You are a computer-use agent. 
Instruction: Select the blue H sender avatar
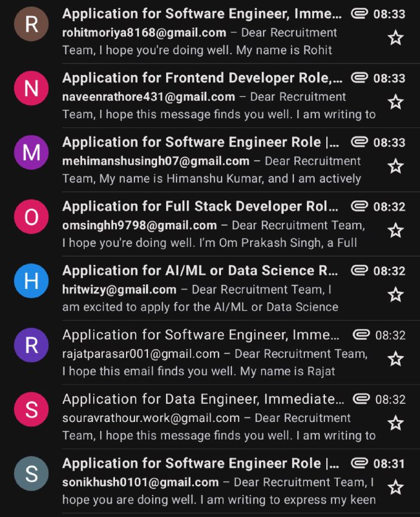point(31,281)
